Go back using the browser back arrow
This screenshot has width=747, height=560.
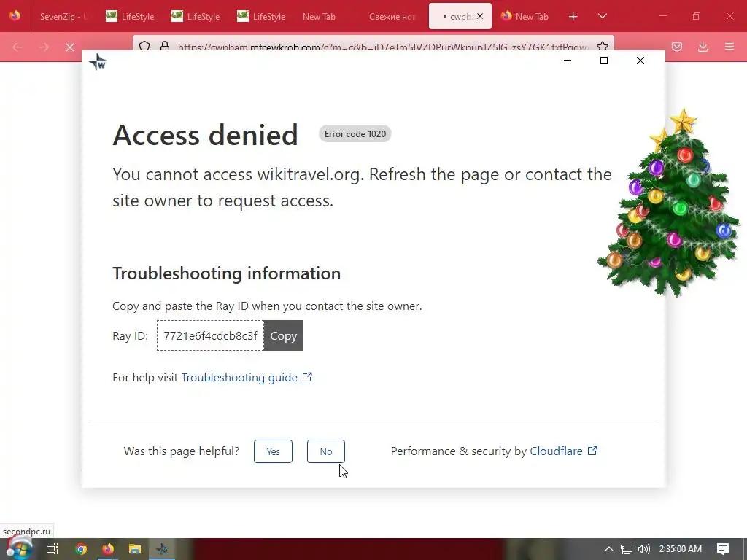(18, 47)
